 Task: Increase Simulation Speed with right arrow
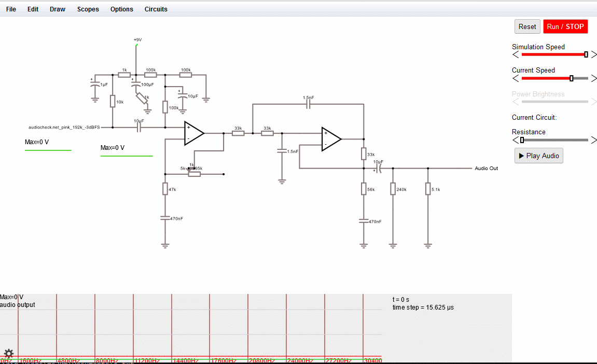pos(594,55)
